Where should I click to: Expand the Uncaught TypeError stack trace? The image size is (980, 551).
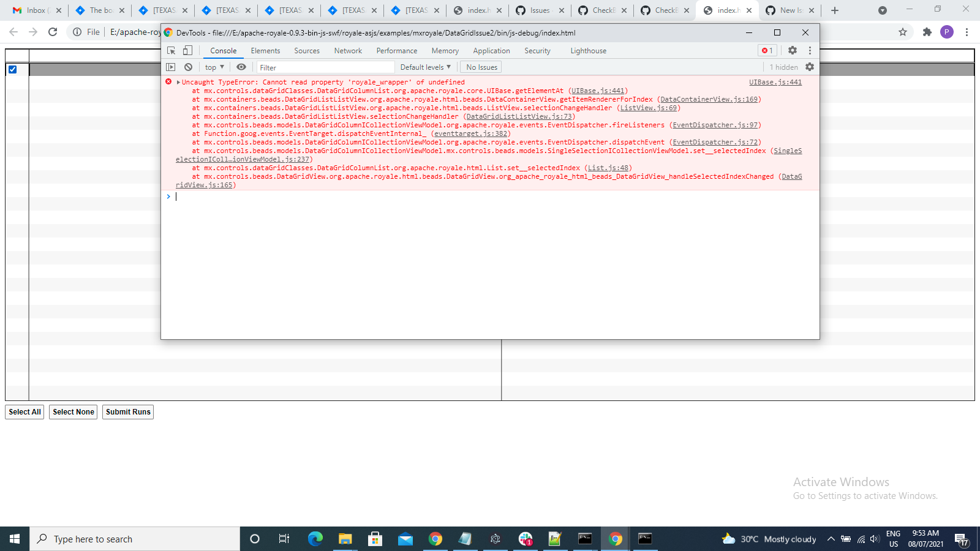click(x=178, y=81)
